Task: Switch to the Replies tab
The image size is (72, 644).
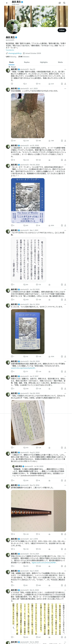Action: tap(27, 62)
